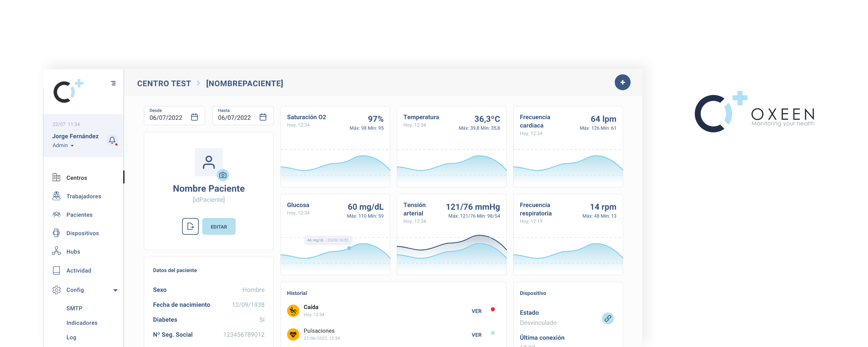868x347 pixels.
Task: Click the Dispositivos watch icon
Action: (x=56, y=233)
